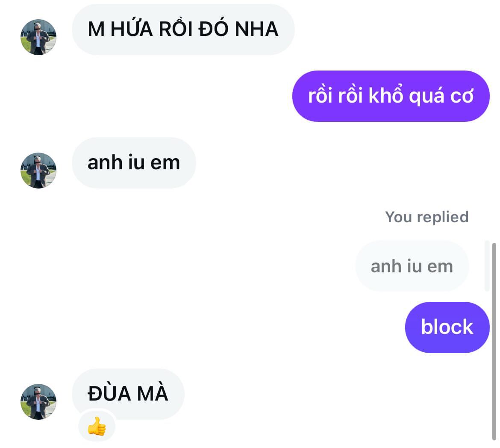This screenshot has height=448, width=500.
Task: Click the "You replied" label
Action: [426, 217]
